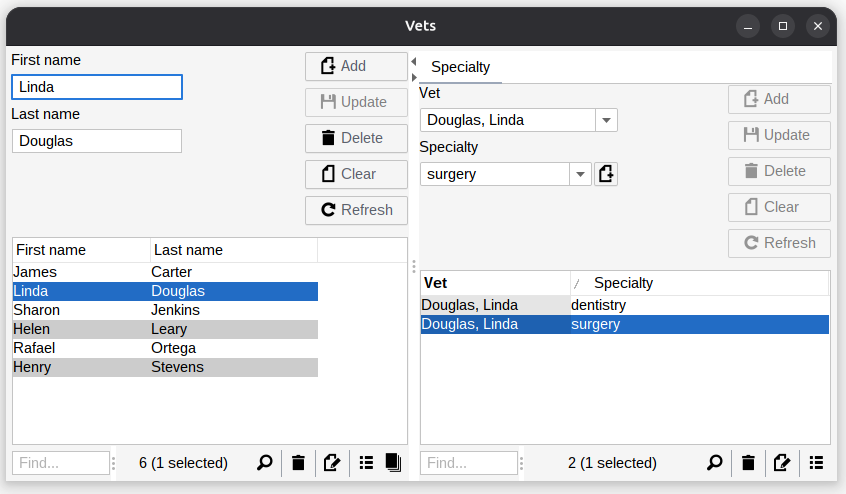Open the Vet dropdown showing Douglas, Linda

(606, 120)
